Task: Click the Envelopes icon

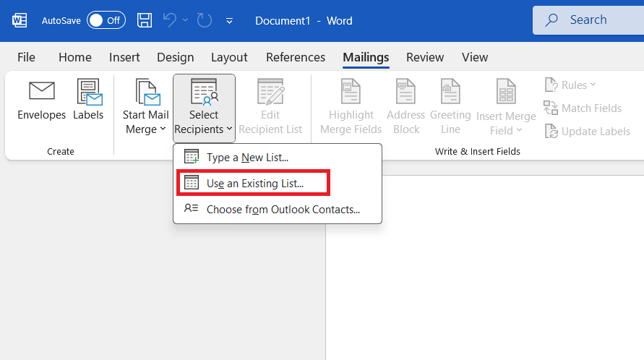Action: coord(41,91)
